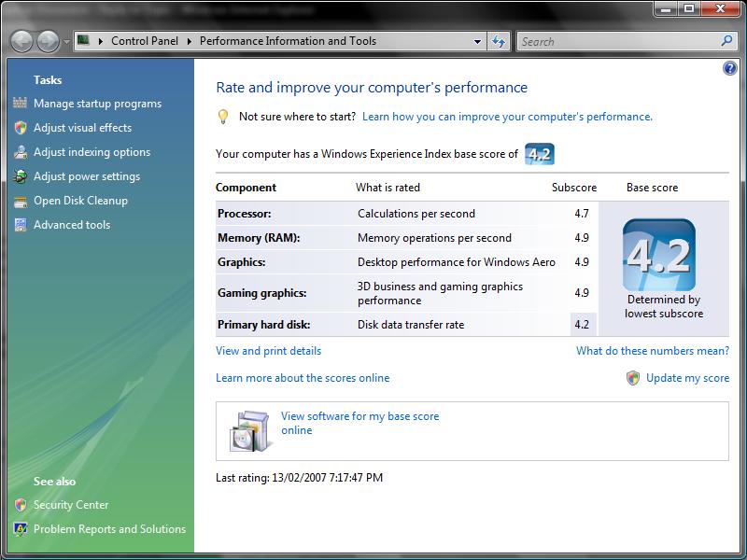Click the Forward navigation arrow button
Viewport: 747px width, 560px height.
49,41
